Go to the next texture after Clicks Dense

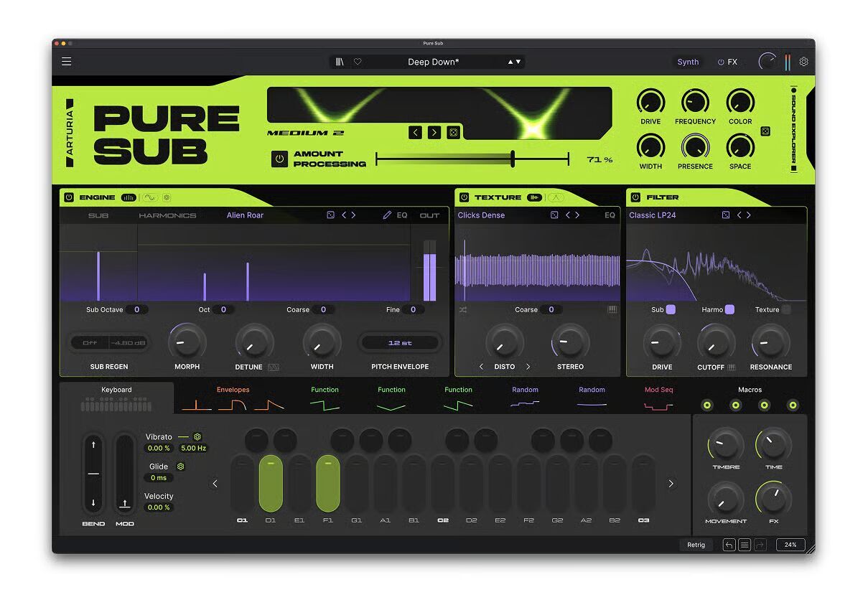(577, 215)
